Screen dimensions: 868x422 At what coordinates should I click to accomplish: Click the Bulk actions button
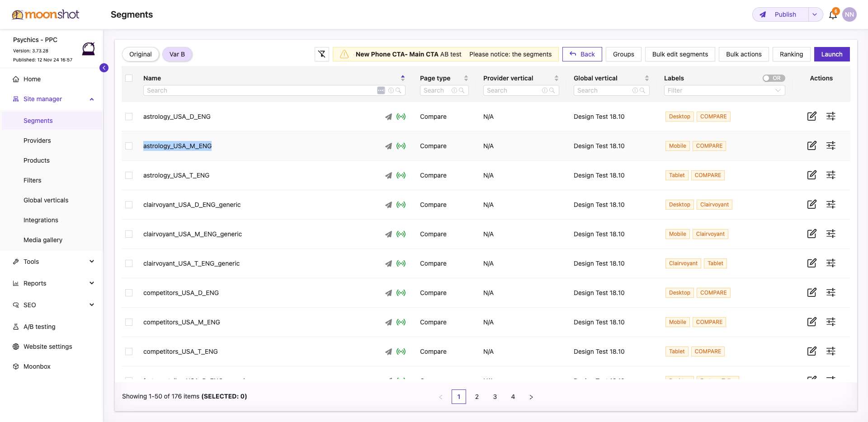coord(744,54)
